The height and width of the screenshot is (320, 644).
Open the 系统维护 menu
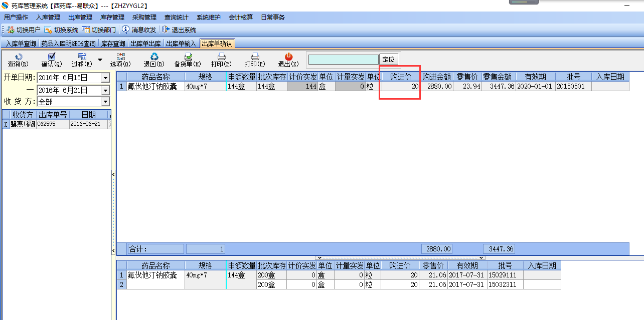(x=209, y=18)
